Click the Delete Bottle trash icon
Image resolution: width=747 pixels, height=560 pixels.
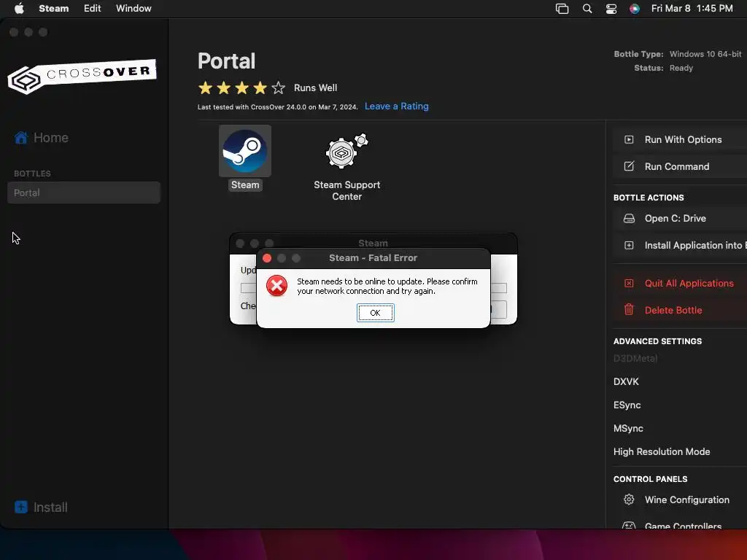tap(629, 309)
